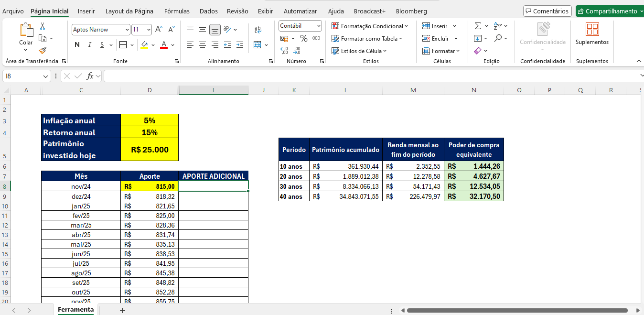Toggle bold N formatting
Screen dimensions: 644x315
coord(77,45)
